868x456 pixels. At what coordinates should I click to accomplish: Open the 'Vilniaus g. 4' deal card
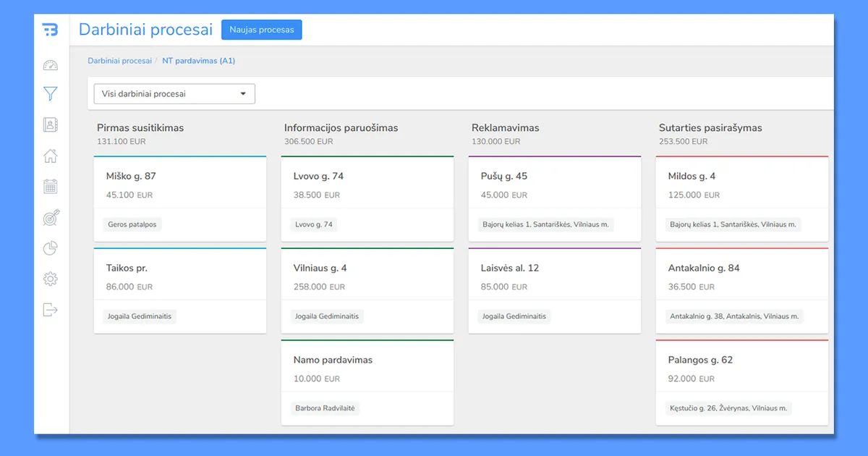pyautogui.click(x=367, y=276)
